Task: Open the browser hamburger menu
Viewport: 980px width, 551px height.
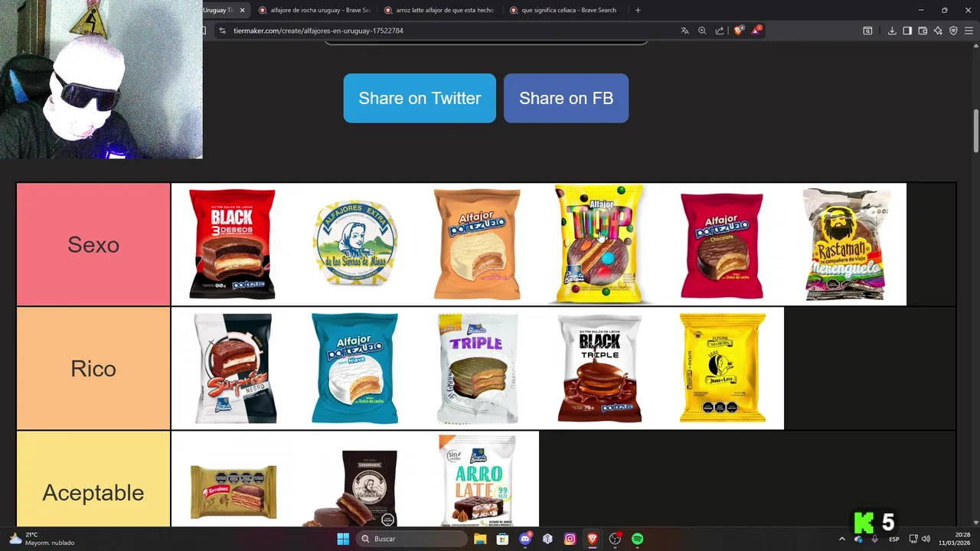Action: 969,31
